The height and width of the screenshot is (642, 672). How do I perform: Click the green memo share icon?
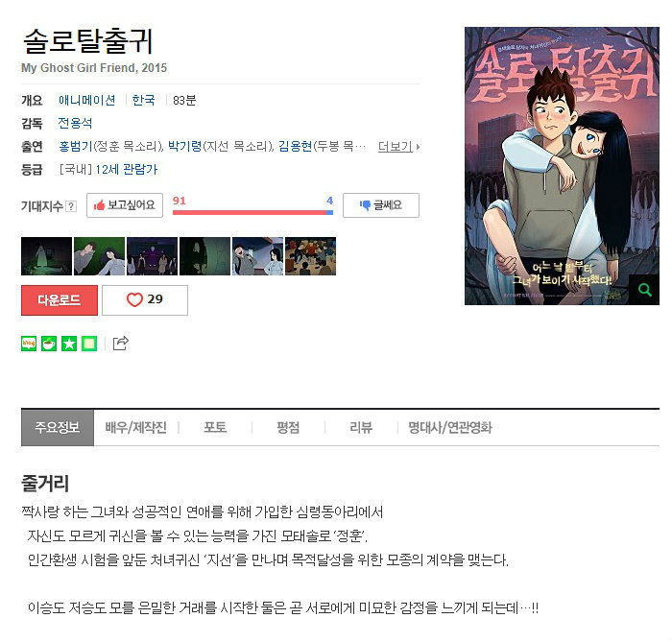(89, 344)
